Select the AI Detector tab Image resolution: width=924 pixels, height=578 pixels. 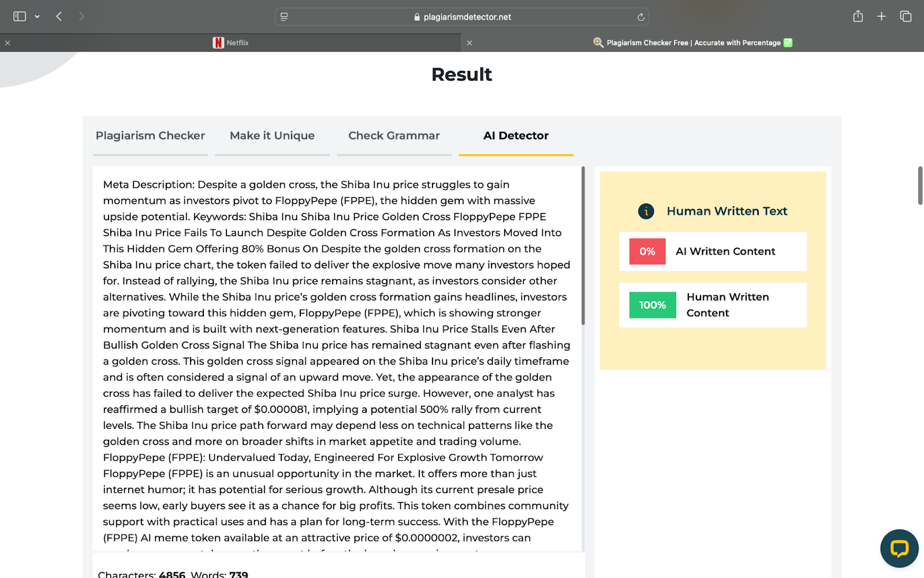pos(516,136)
